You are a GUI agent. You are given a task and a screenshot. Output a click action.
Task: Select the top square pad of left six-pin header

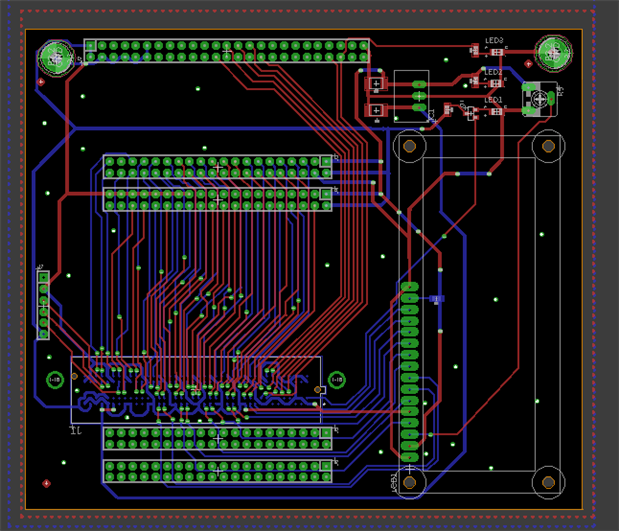[43, 278]
